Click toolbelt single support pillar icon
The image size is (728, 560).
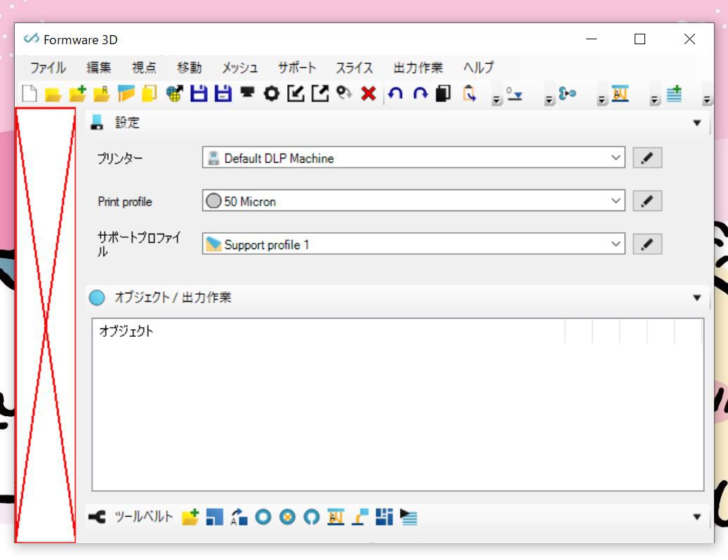360,517
